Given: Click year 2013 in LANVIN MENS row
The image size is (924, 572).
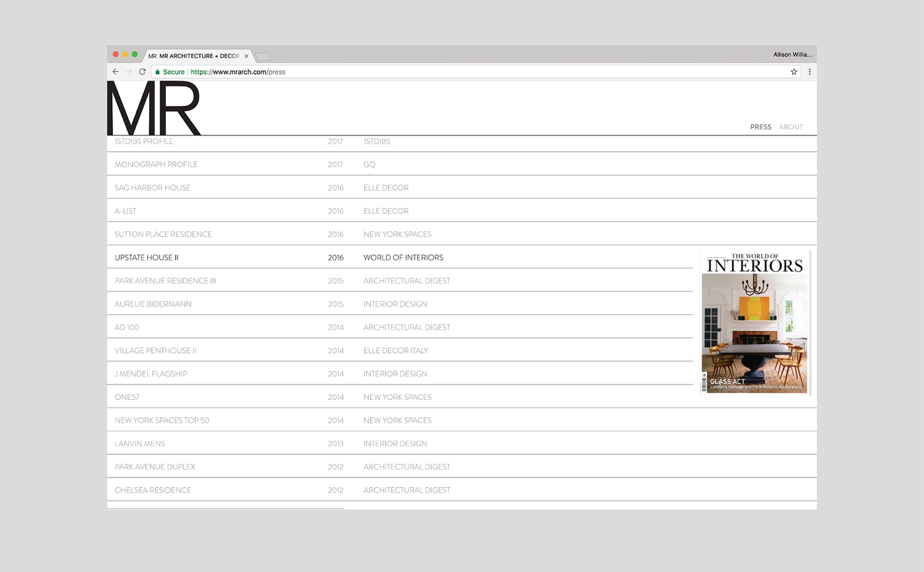Looking at the screenshot, I should 335,444.
